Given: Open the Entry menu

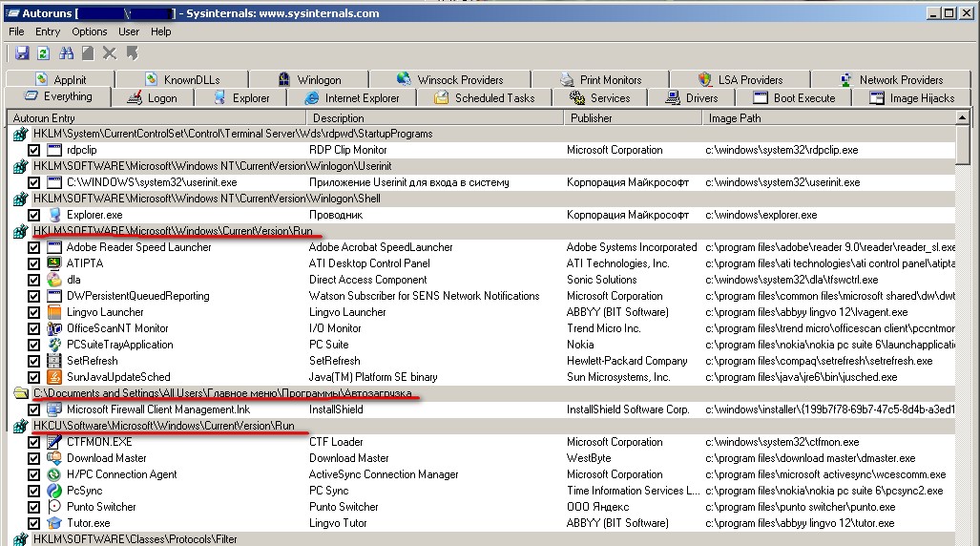Looking at the screenshot, I should pos(48,31).
